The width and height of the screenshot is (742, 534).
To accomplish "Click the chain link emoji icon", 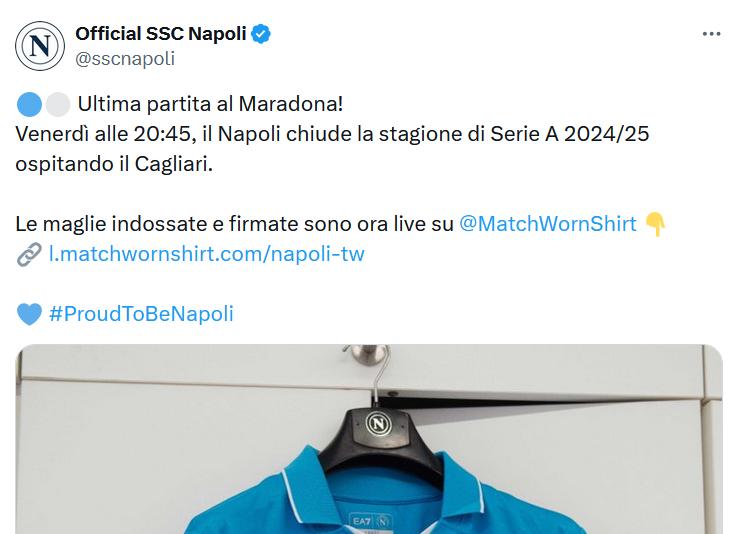I will (x=29, y=254).
